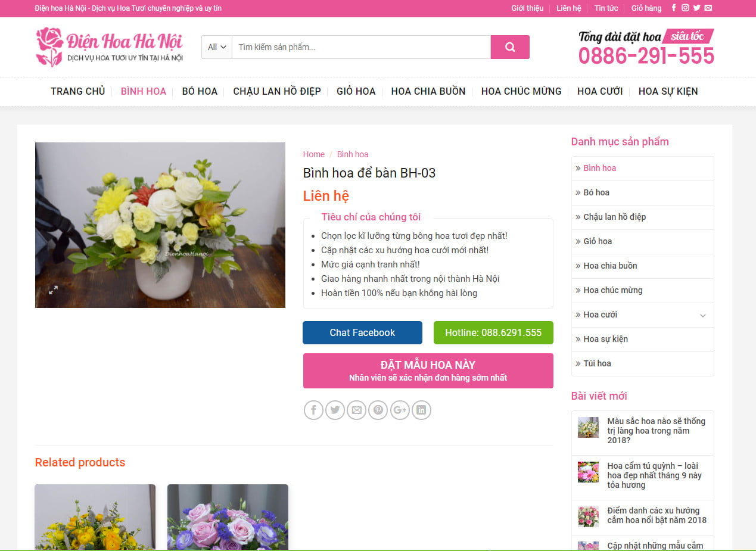This screenshot has height=551, width=756.
Task: Click the email envelope icon in top bar
Action: point(708,8)
